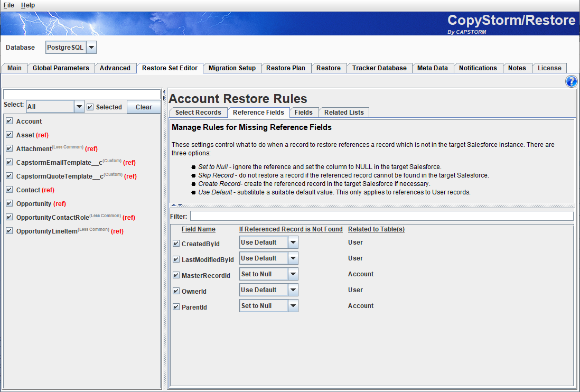Open the Migration Setup tab

(232, 68)
